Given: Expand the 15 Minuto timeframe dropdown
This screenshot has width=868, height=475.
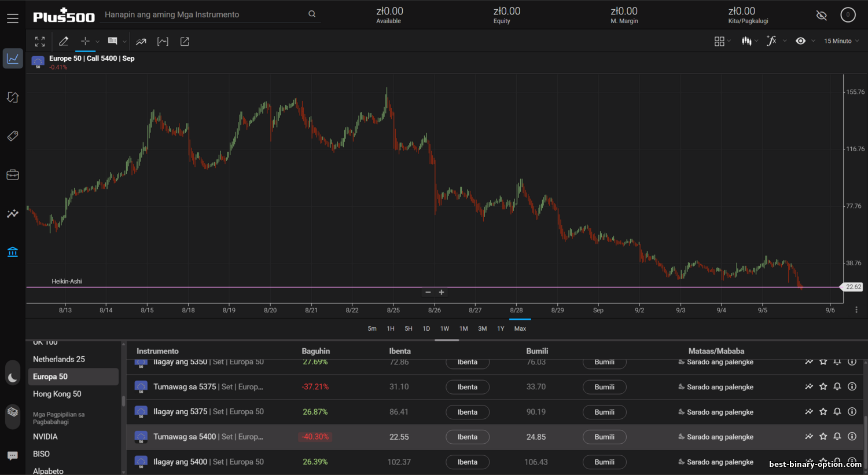Looking at the screenshot, I should 841,41.
